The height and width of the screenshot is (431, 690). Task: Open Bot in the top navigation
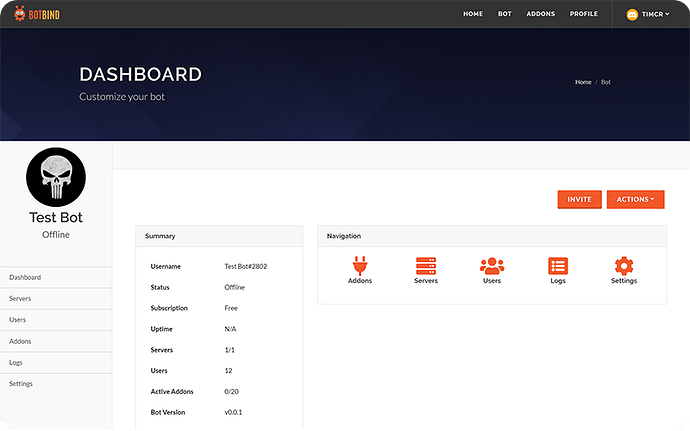(505, 14)
